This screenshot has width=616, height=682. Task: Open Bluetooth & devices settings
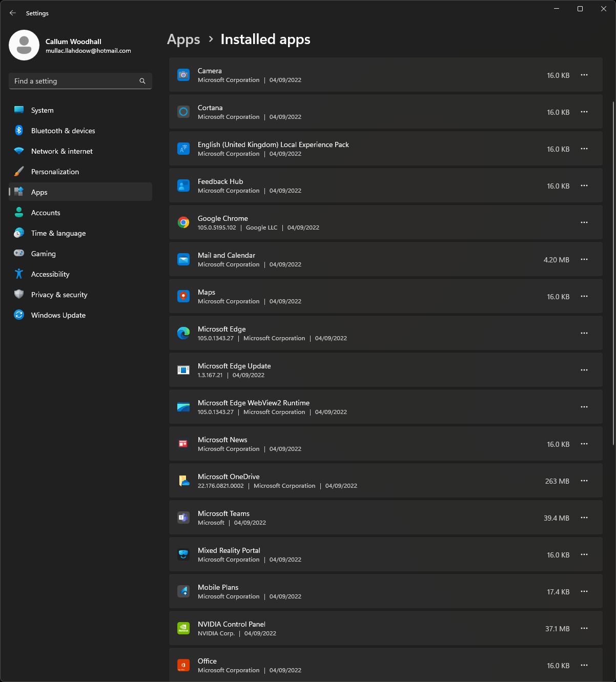click(80, 131)
